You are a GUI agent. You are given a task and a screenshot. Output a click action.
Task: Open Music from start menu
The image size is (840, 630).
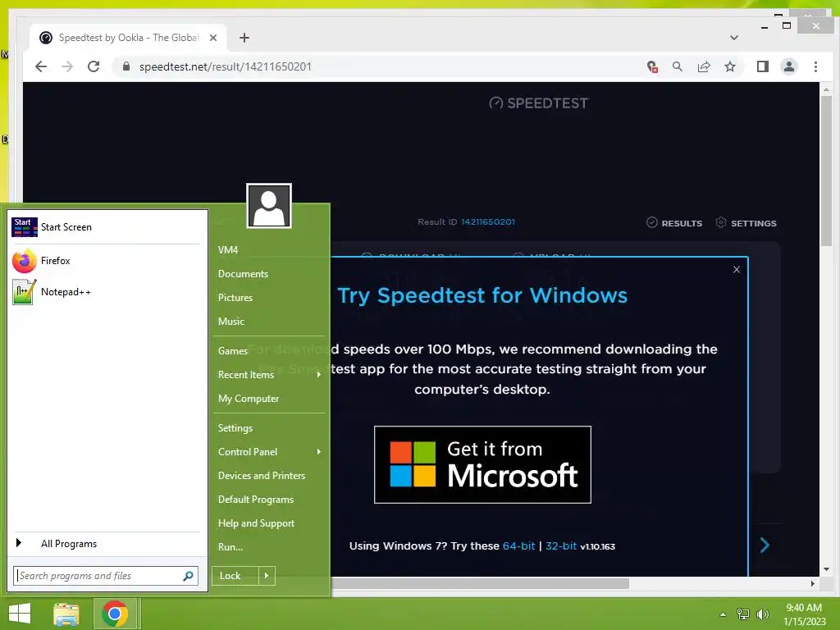[x=269, y=322]
